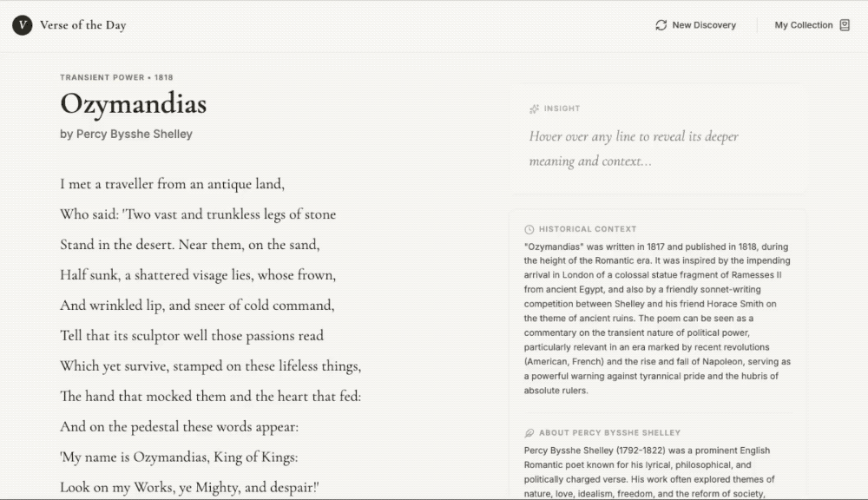This screenshot has height=500, width=868.
Task: Click the line 'And wrinkled lip, and sneer'
Action: (x=197, y=306)
